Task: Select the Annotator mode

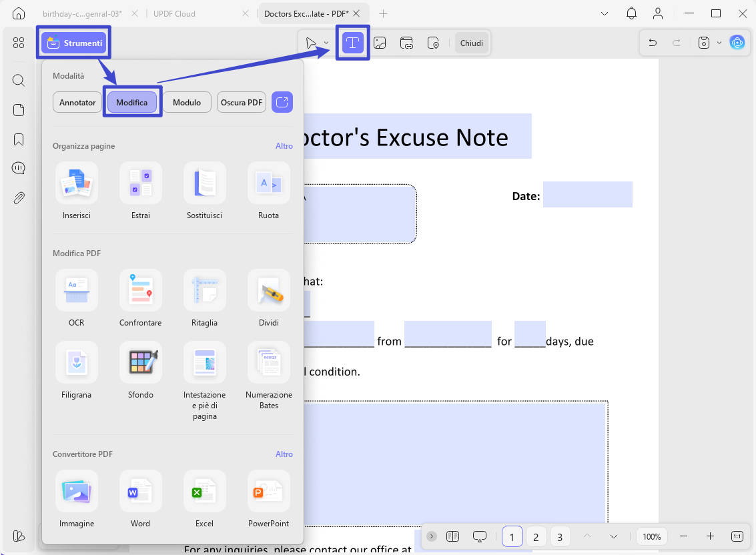Action: 77,102
